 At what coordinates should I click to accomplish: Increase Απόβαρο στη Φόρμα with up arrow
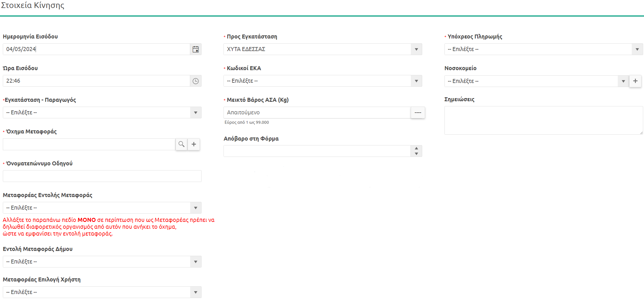pos(416,148)
